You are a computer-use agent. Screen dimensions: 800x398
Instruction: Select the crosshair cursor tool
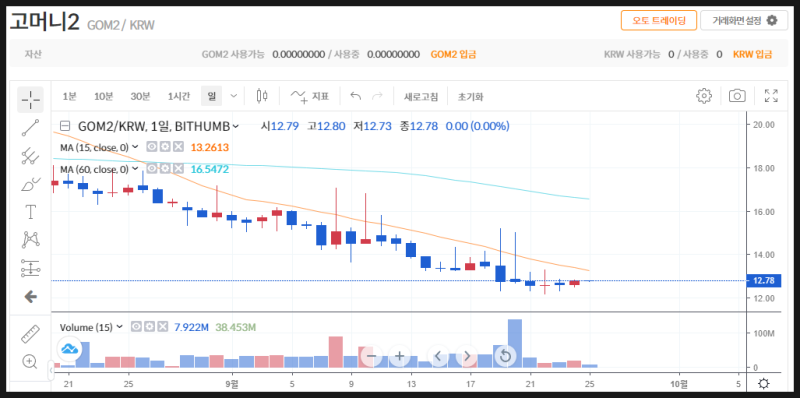pyautogui.click(x=31, y=99)
